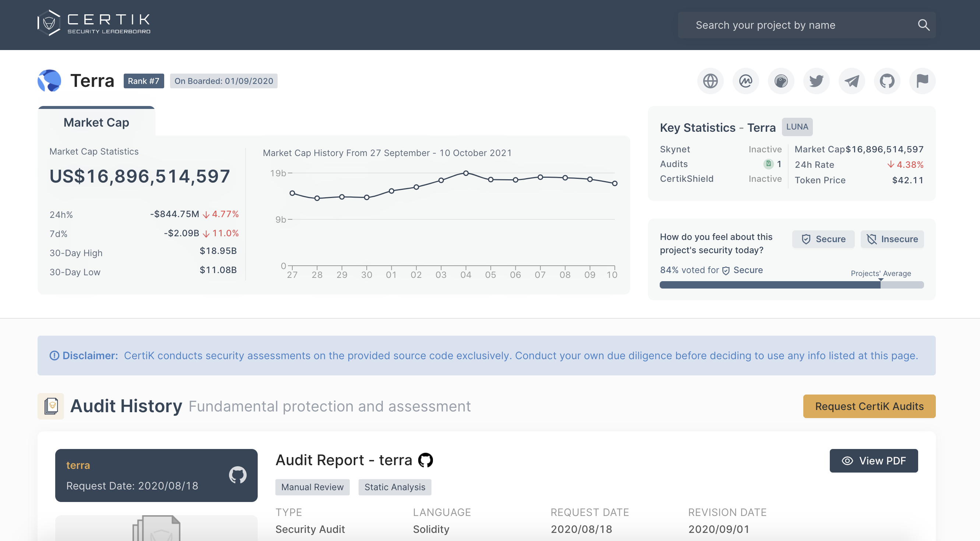
Task: Vote Insecure for project security
Action: [892, 239]
